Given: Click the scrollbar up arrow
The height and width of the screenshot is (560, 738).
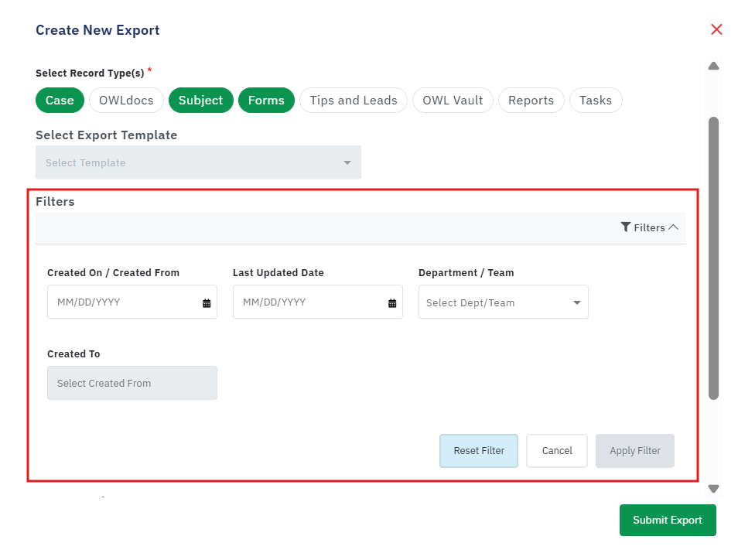Looking at the screenshot, I should 713,66.
